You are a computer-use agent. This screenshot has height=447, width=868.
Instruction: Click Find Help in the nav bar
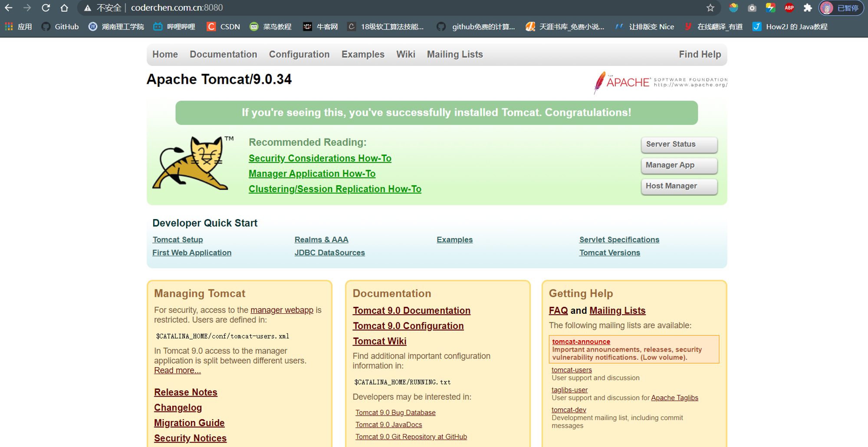click(x=700, y=54)
